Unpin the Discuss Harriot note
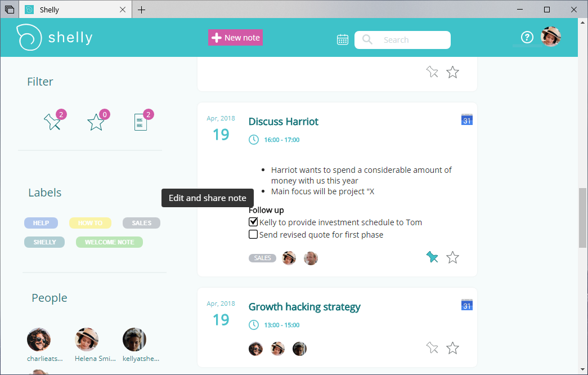Screen dimensions: 588x375 click(432, 257)
